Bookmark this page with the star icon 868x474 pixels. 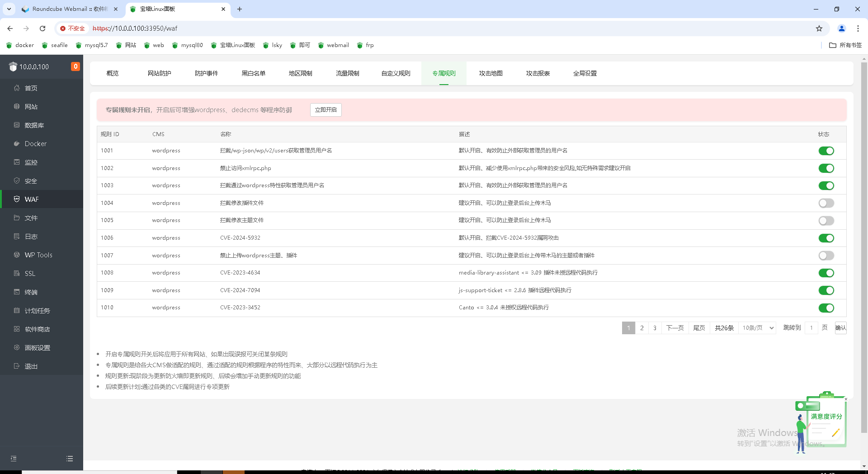click(x=819, y=28)
